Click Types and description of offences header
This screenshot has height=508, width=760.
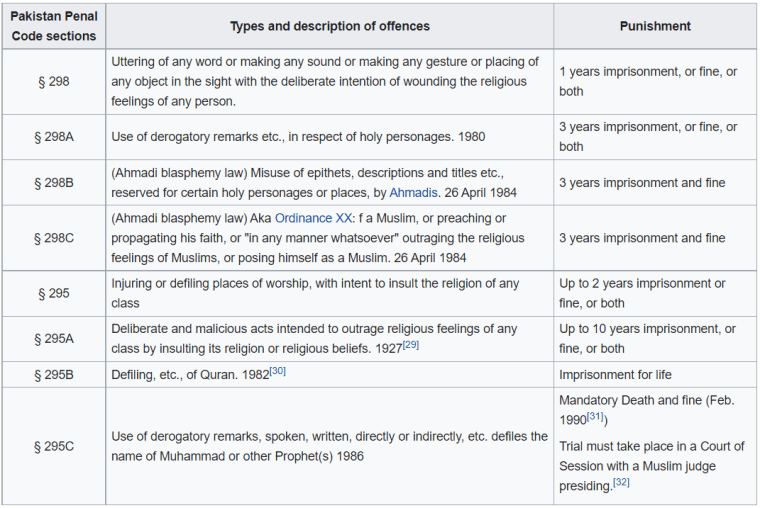click(x=330, y=26)
